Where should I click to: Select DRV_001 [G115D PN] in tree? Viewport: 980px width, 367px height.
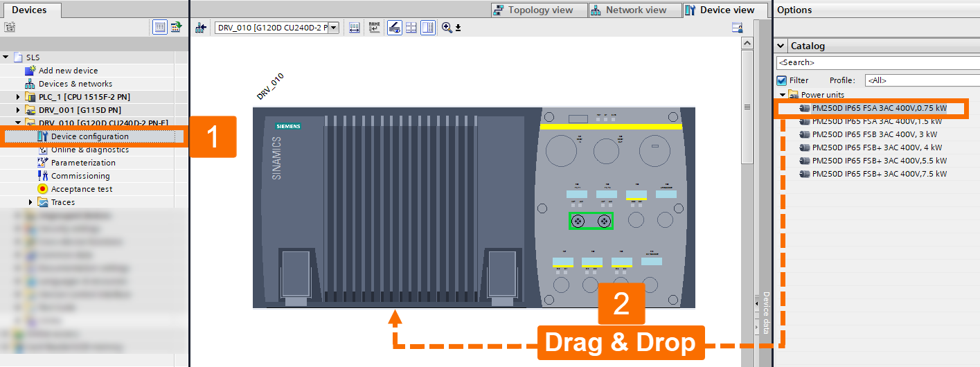pos(80,110)
